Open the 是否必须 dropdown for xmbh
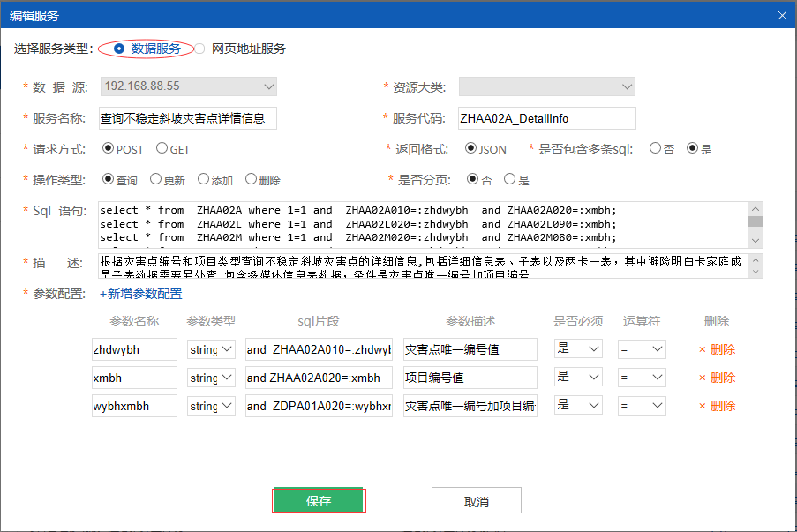 [x=578, y=377]
